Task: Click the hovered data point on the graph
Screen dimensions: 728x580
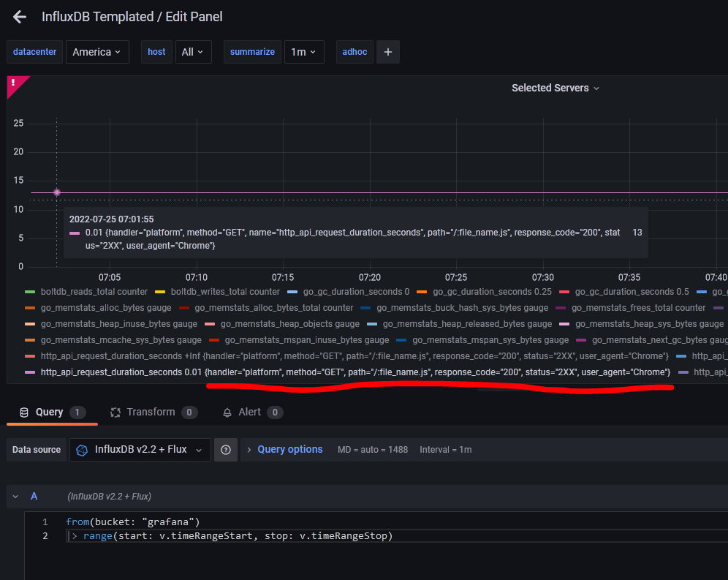Action: pos(57,192)
